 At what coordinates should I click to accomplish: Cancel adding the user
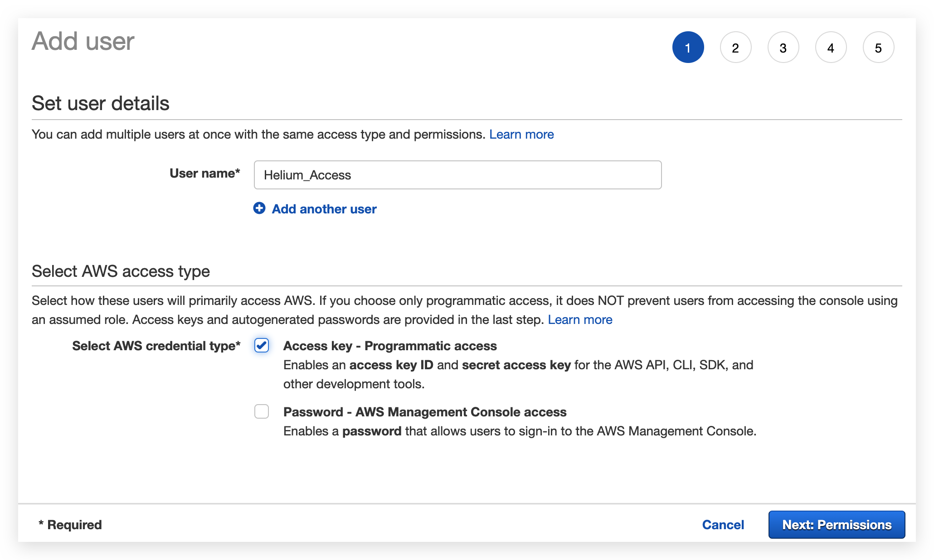[723, 525]
